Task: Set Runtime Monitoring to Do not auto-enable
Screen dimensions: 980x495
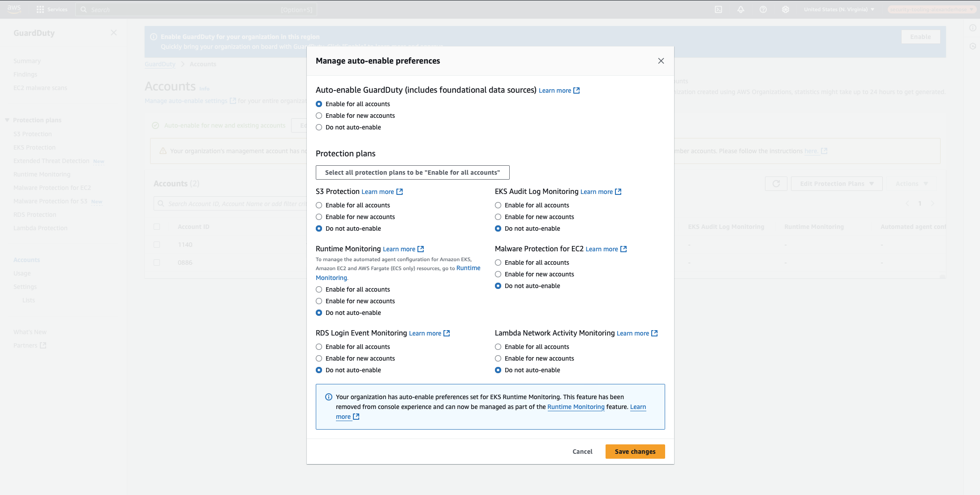Action: 319,313
